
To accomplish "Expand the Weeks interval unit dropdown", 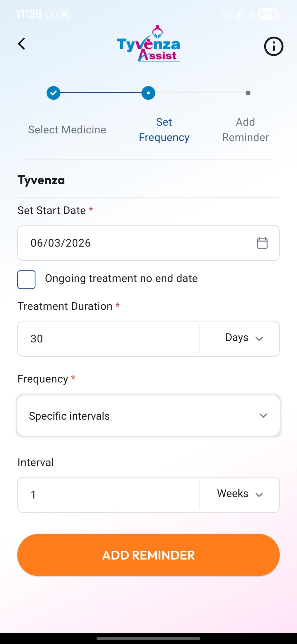I will [239, 494].
